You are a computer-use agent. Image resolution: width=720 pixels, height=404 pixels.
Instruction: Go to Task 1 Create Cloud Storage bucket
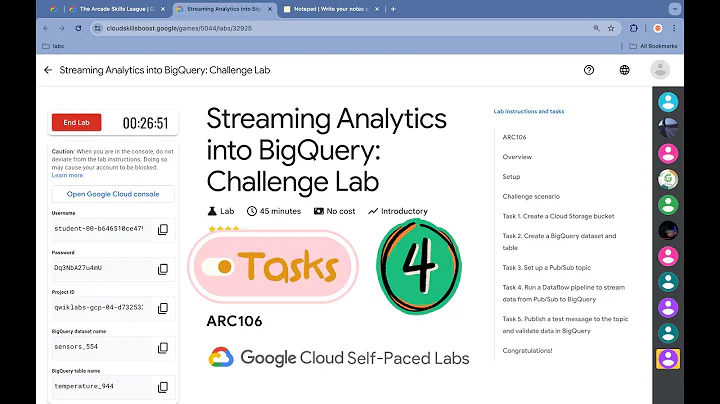[x=558, y=216]
